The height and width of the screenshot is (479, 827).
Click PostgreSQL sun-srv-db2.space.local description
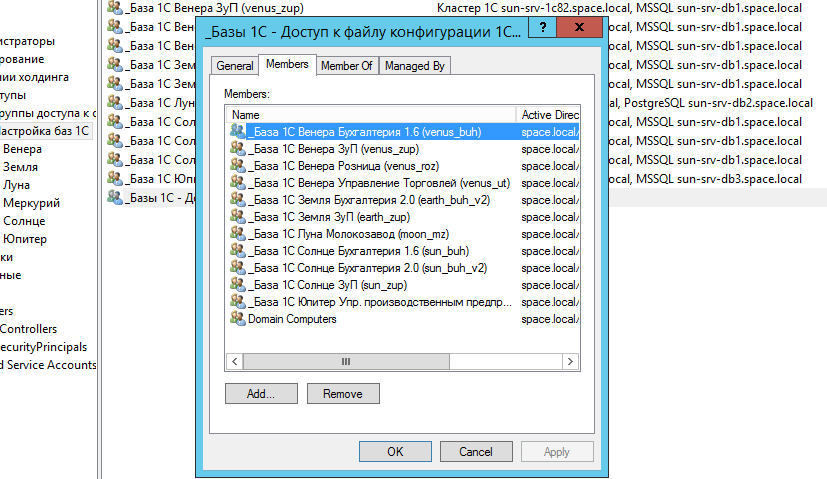pos(718,102)
